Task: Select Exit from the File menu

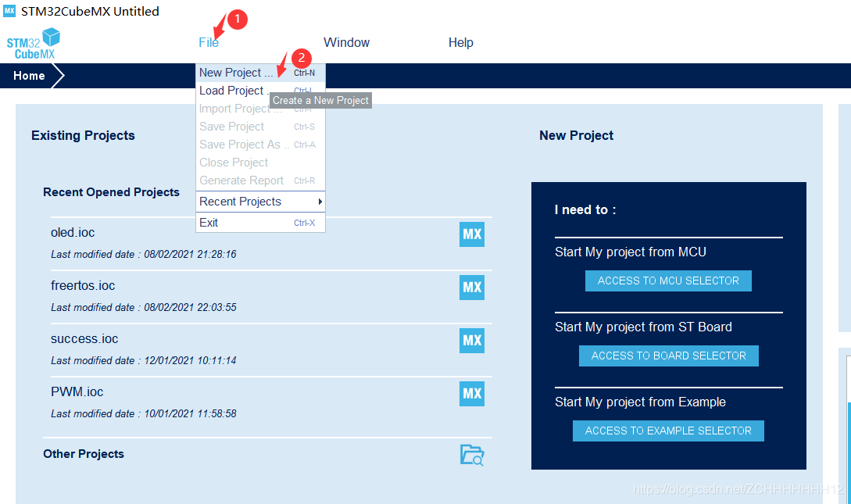Action: click(260, 223)
